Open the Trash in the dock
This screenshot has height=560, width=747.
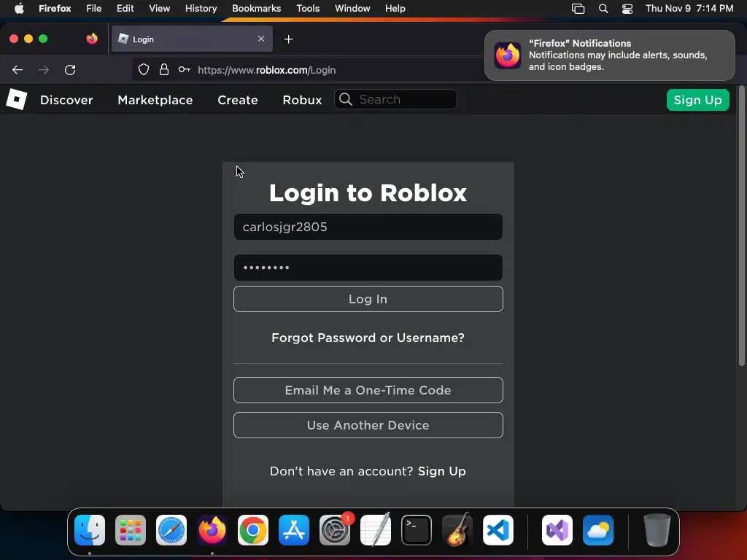[x=657, y=530]
